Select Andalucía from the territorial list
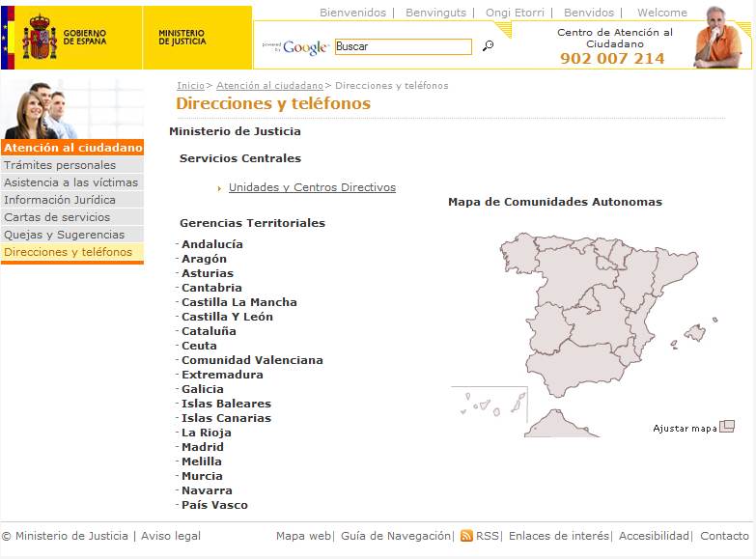756x559 pixels. point(212,244)
